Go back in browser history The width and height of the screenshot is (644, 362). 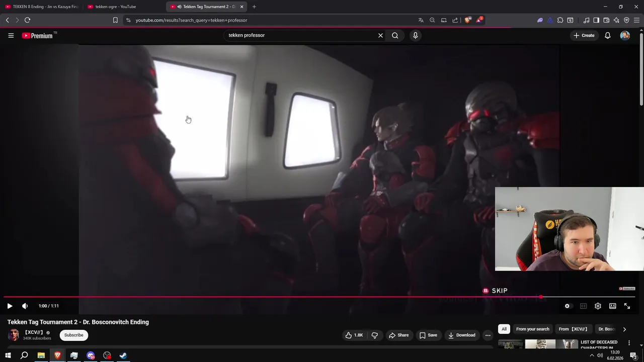click(7, 20)
